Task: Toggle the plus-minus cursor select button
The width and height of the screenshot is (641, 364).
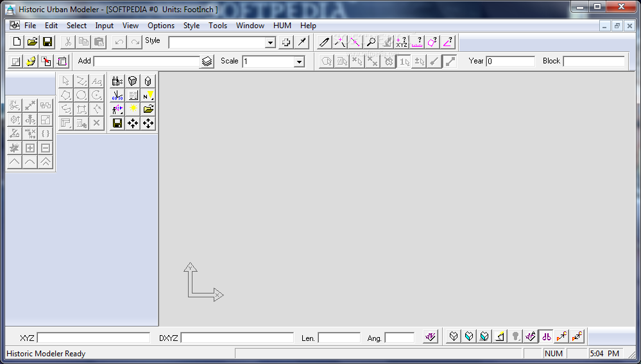Action: pos(420,62)
